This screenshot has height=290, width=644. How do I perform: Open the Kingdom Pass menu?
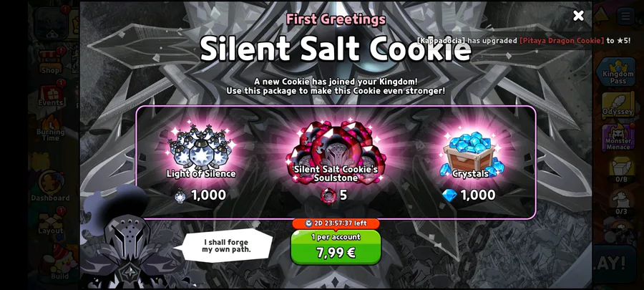618,72
